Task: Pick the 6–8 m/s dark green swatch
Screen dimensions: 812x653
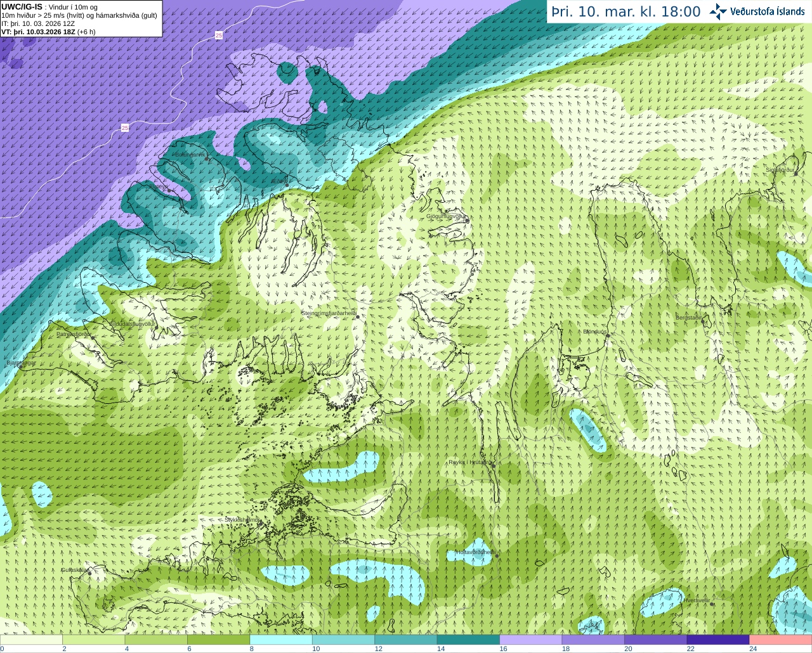Action: [x=218, y=640]
